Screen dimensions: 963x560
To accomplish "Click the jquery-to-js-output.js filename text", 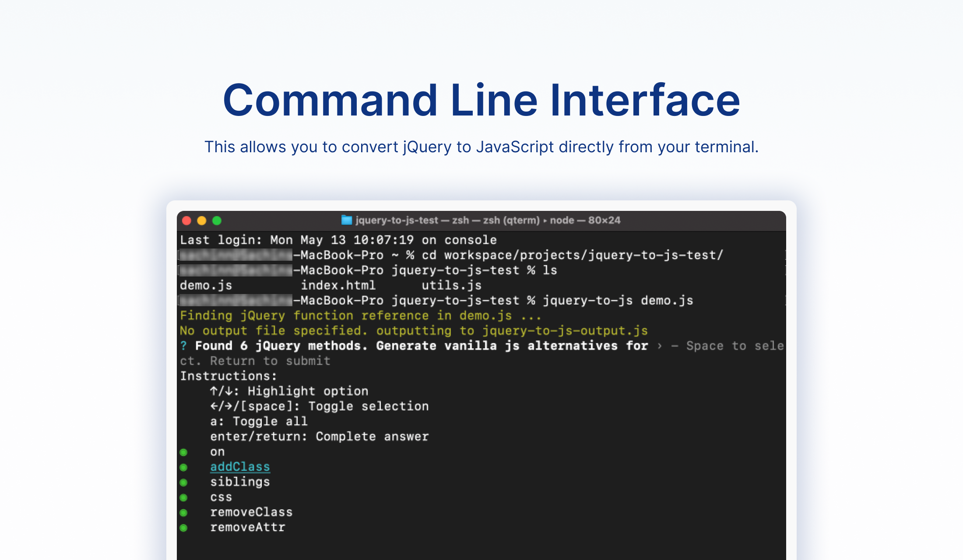I will [565, 331].
